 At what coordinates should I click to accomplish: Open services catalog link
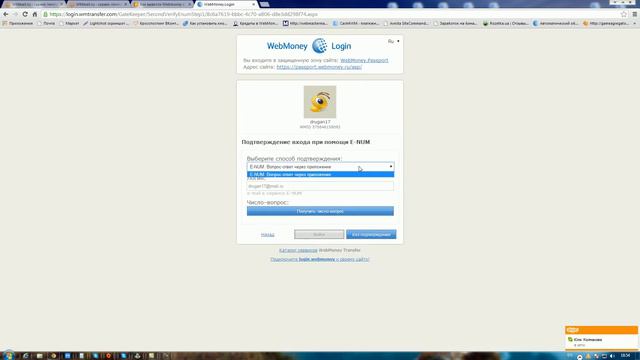coord(298,250)
